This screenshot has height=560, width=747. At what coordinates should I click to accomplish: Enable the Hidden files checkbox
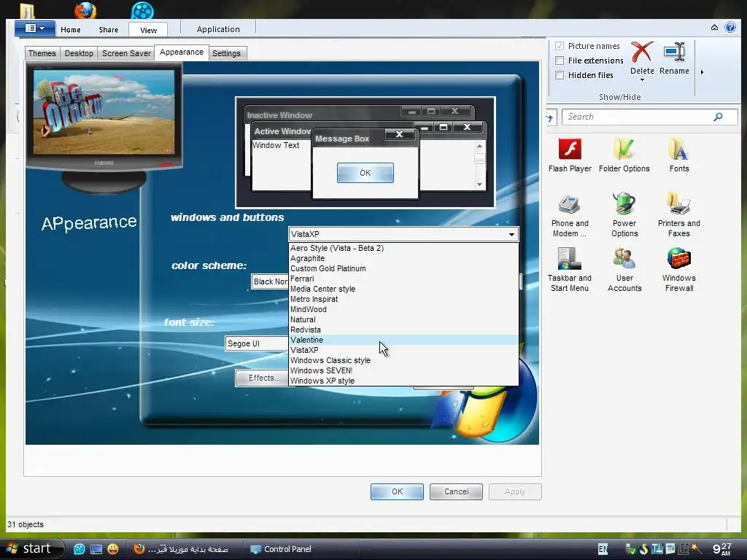560,75
